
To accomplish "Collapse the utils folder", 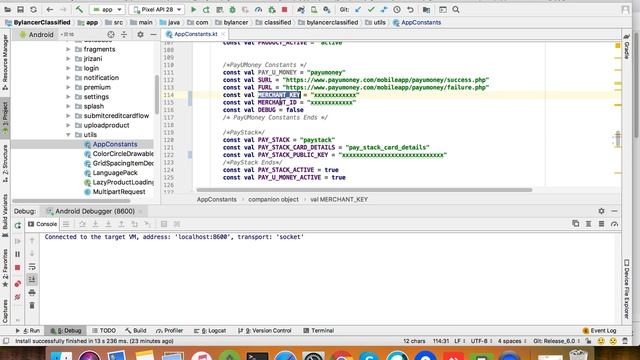I will [68, 135].
